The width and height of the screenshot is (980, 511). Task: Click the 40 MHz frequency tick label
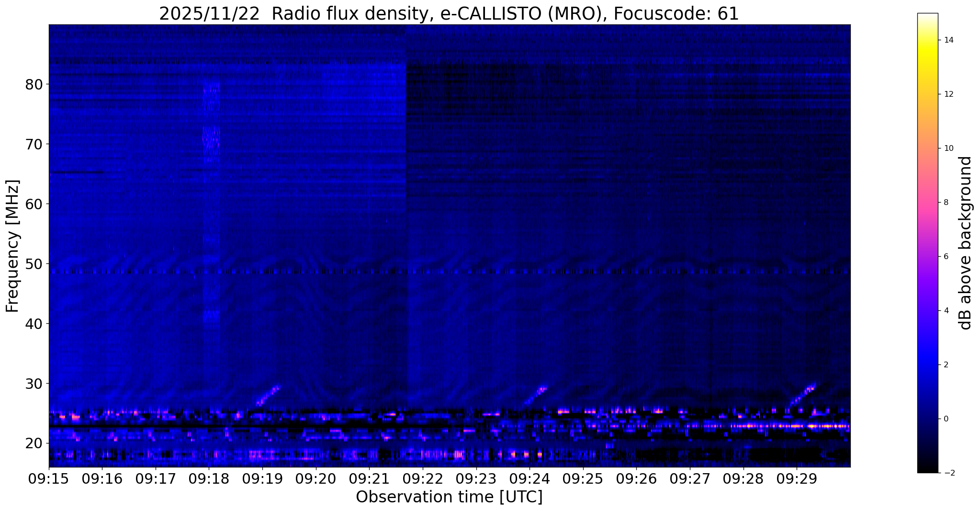pos(34,323)
